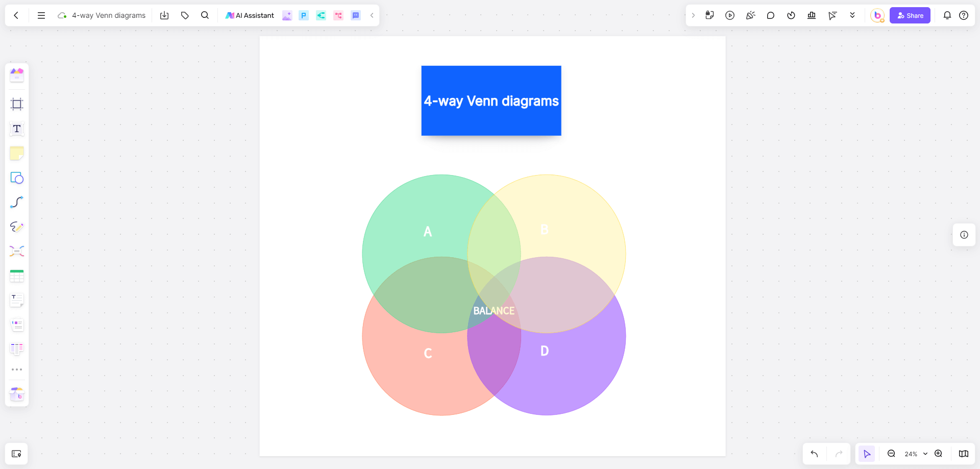980x469 pixels.
Task: Zoom out with the minus magnifier
Action: click(x=891, y=454)
